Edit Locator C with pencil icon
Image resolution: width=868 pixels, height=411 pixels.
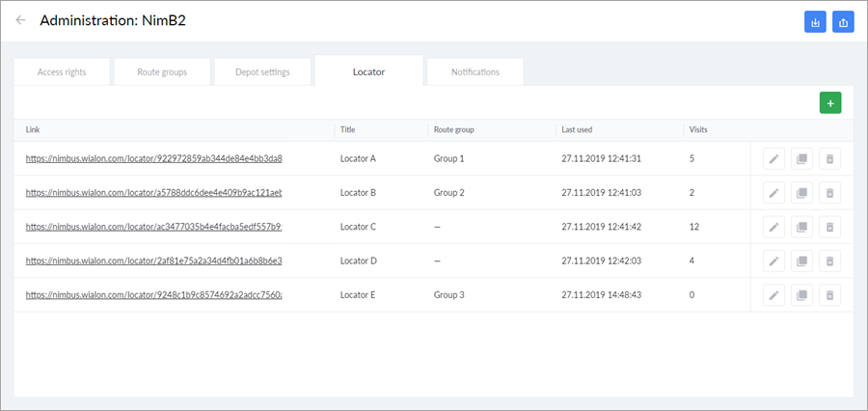point(773,227)
